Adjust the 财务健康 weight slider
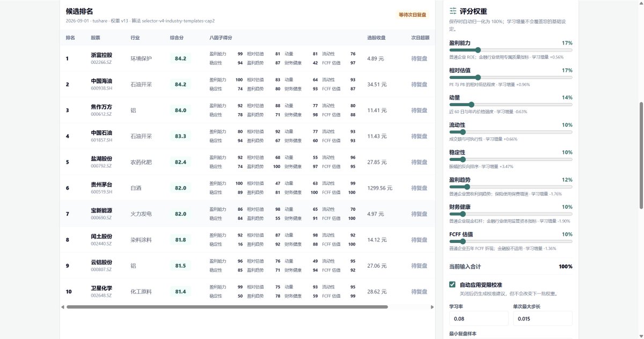 point(510,214)
